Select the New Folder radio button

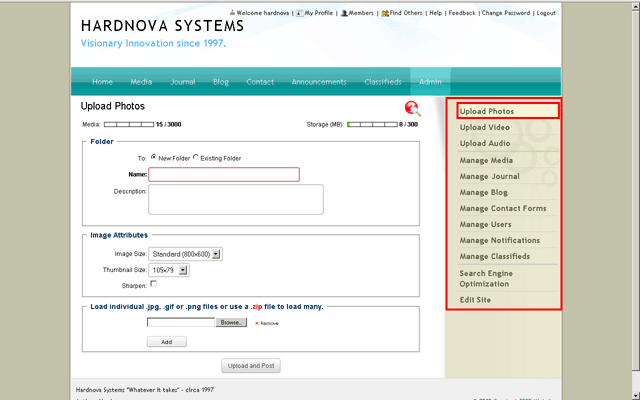(x=153, y=158)
